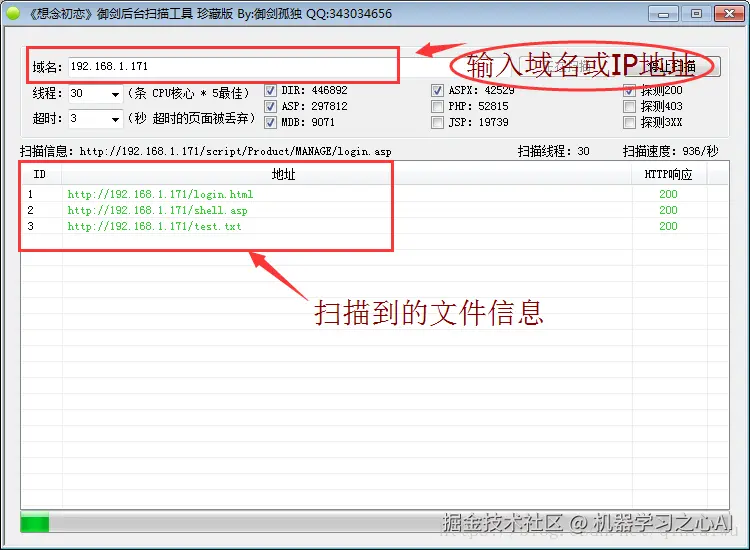Enable the JSP: 19739 checkbox
This screenshot has height=550, width=750.
pyautogui.click(x=437, y=122)
